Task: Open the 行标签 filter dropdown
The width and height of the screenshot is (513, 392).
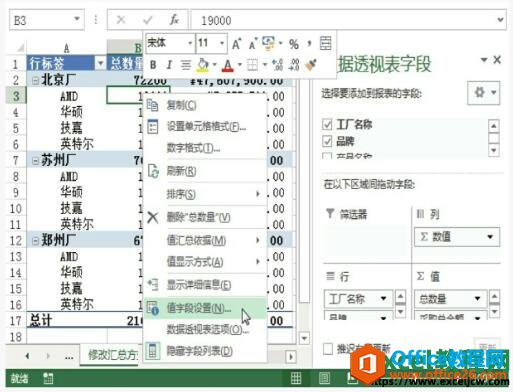Action: click(x=100, y=63)
